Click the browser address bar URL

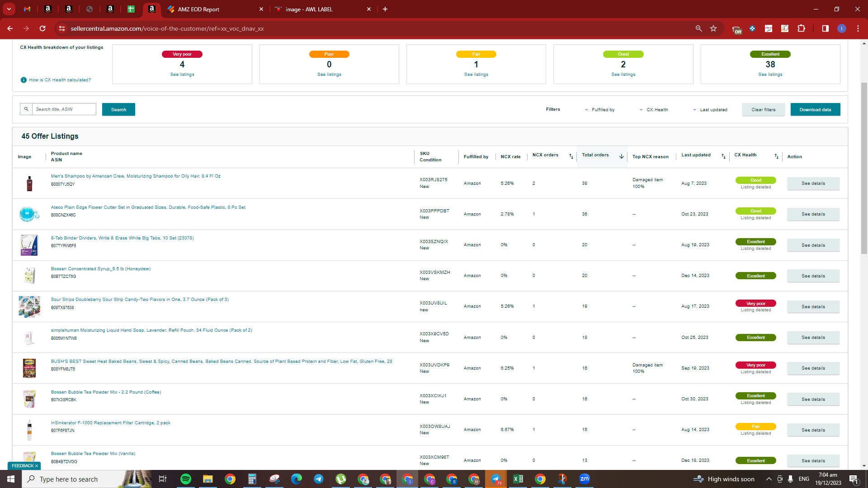point(167,28)
